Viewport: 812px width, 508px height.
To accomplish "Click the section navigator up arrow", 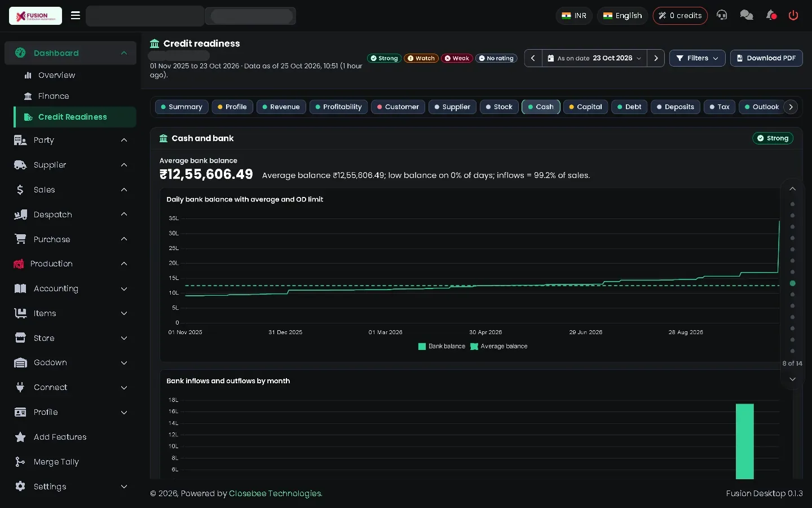I will pos(792,189).
